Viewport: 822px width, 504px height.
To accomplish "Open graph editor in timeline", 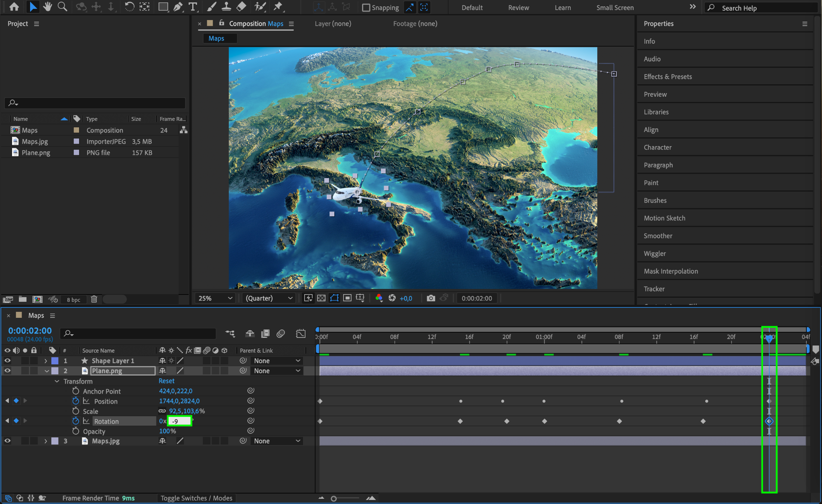I will (301, 333).
